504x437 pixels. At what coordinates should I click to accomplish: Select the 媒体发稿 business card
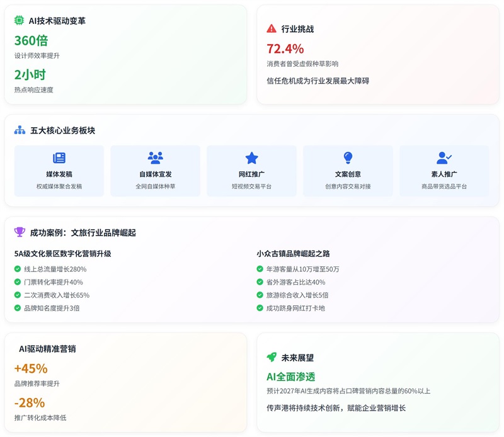[x=59, y=171]
